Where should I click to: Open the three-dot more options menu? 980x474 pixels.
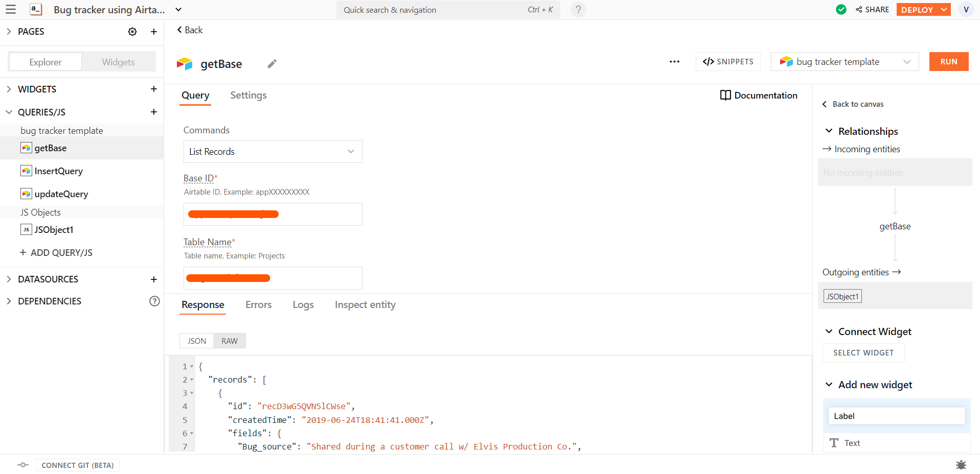pyautogui.click(x=674, y=62)
